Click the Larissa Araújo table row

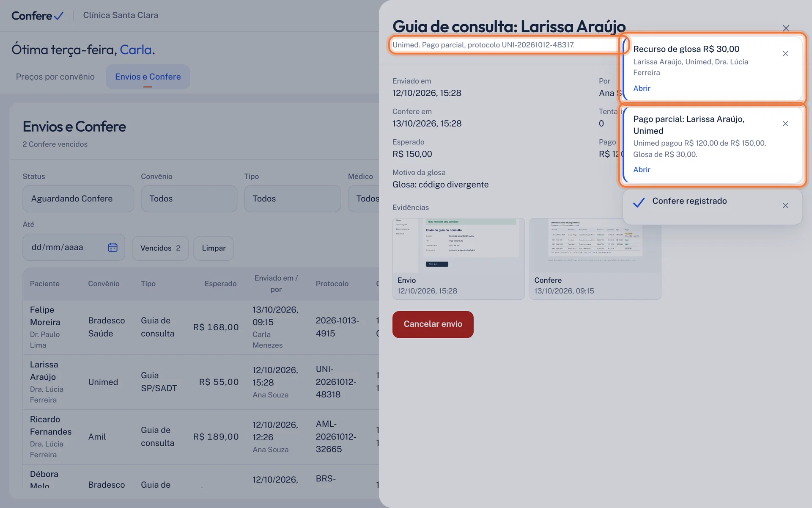point(201,382)
